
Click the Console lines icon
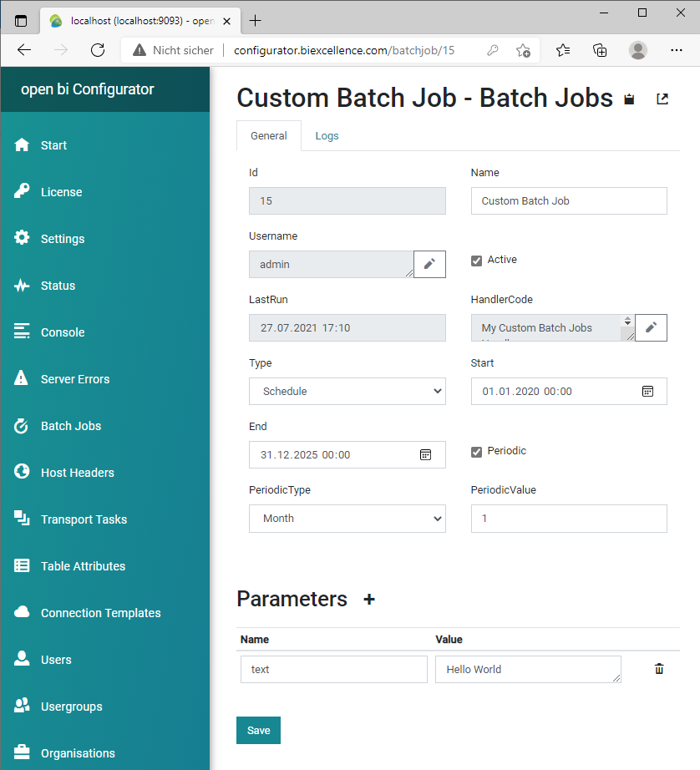pos(22,332)
